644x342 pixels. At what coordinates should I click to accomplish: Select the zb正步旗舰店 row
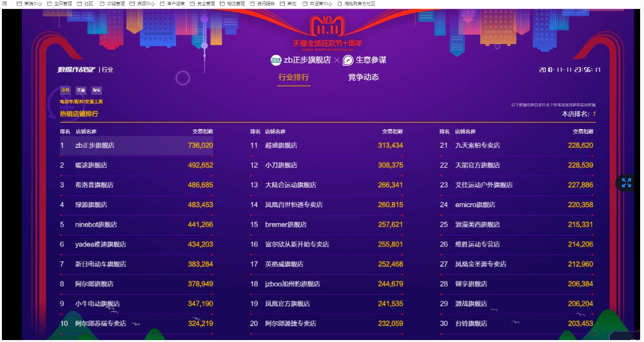(137, 146)
